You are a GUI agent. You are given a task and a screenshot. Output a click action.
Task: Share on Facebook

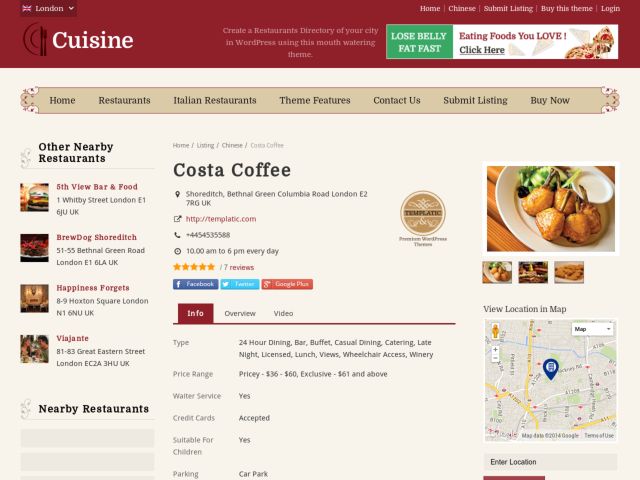(x=196, y=284)
